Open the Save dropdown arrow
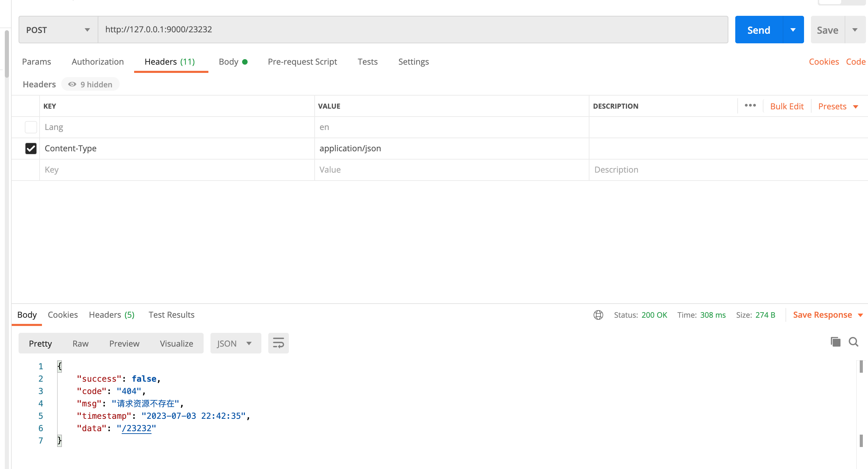The height and width of the screenshot is (469, 868). [x=855, y=30]
